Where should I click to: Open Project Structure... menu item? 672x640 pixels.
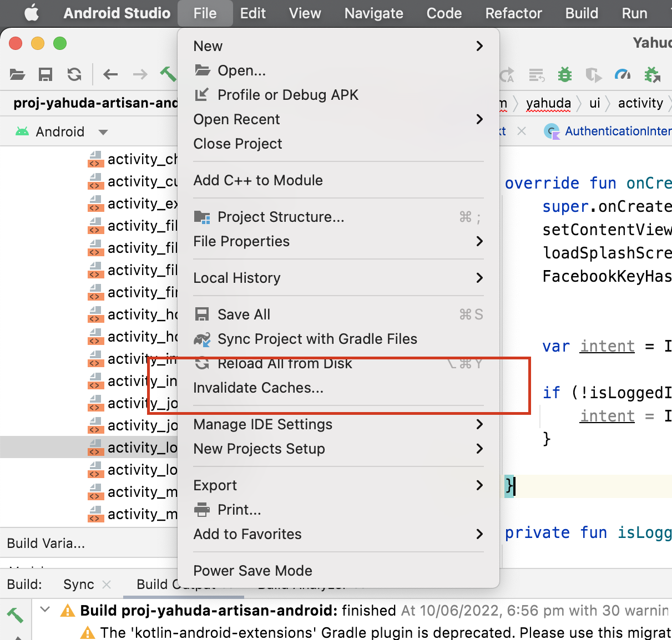point(338,217)
